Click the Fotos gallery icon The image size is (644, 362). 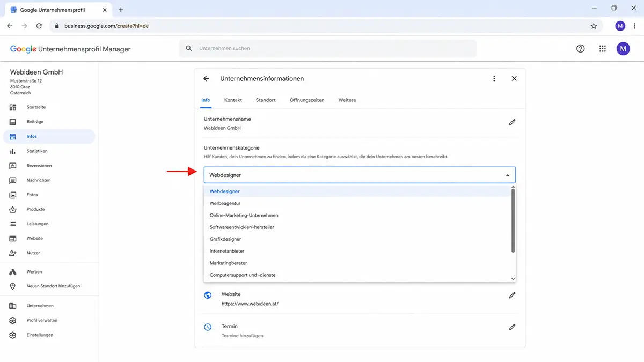[13, 195]
